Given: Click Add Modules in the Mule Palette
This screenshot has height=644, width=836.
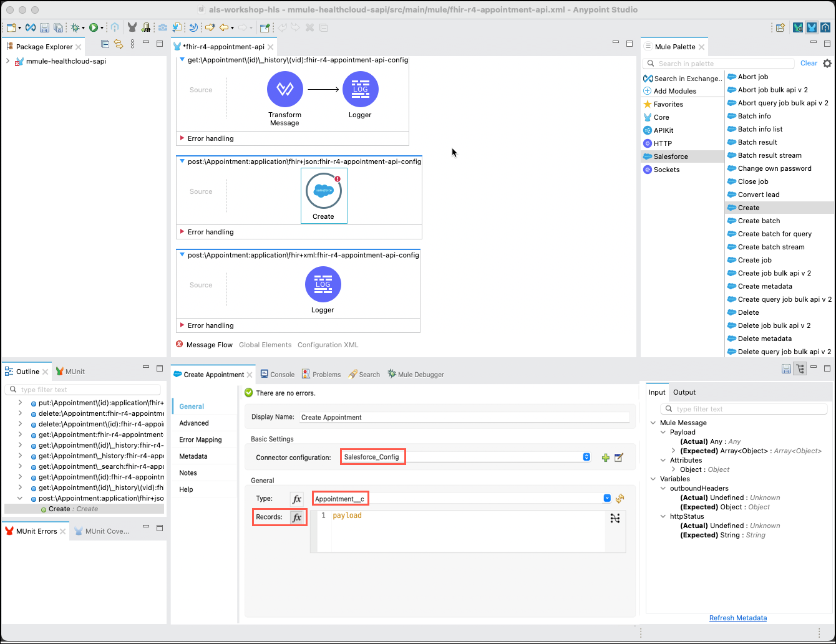Looking at the screenshot, I should 675,91.
